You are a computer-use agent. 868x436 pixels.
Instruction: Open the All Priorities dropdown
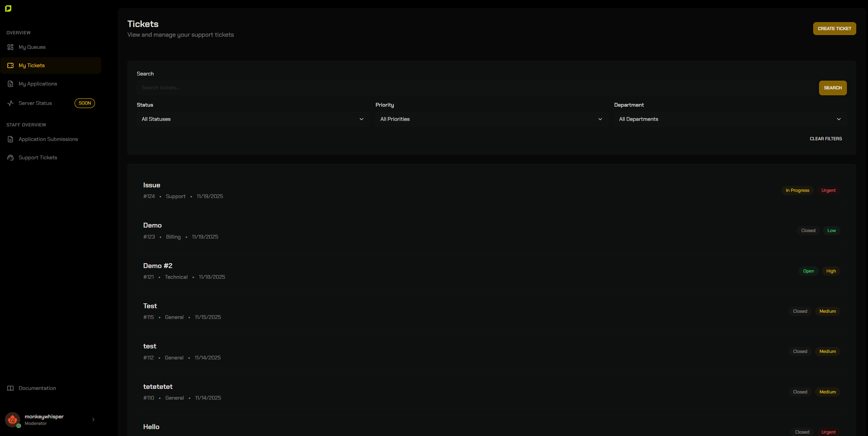pyautogui.click(x=491, y=119)
